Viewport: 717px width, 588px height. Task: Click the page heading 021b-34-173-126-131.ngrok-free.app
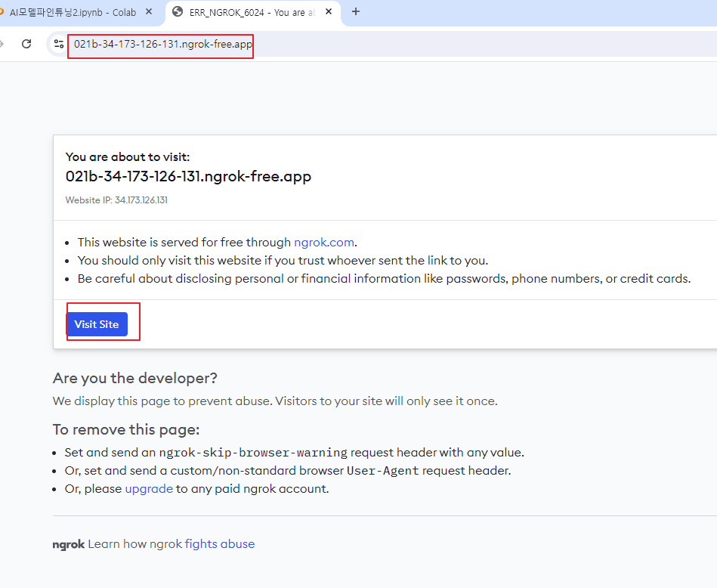188,176
